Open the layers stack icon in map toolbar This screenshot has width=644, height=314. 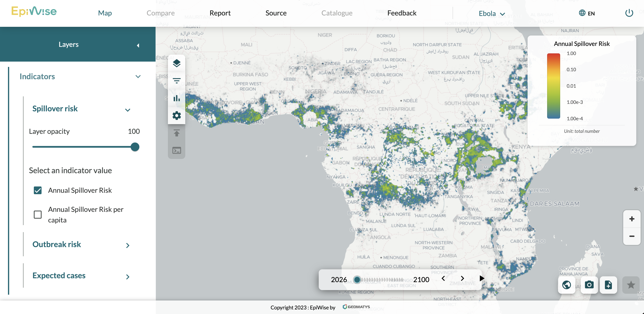[x=177, y=63]
